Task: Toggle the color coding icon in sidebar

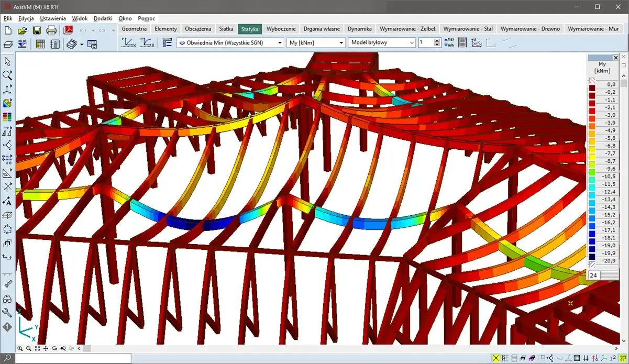Action: (7, 103)
